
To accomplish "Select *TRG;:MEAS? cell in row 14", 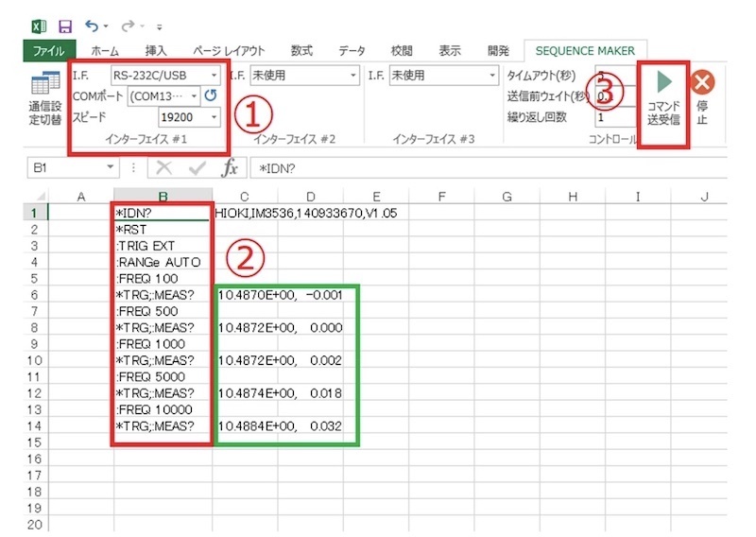I will 163,426.
